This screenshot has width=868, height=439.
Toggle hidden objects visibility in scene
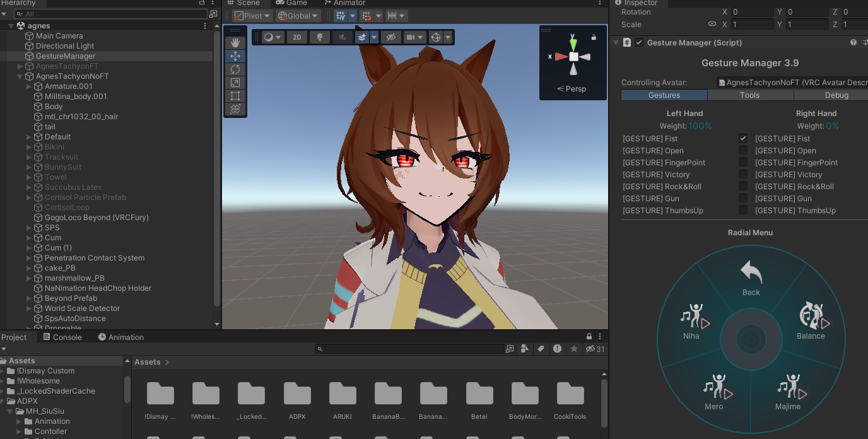[x=391, y=37]
